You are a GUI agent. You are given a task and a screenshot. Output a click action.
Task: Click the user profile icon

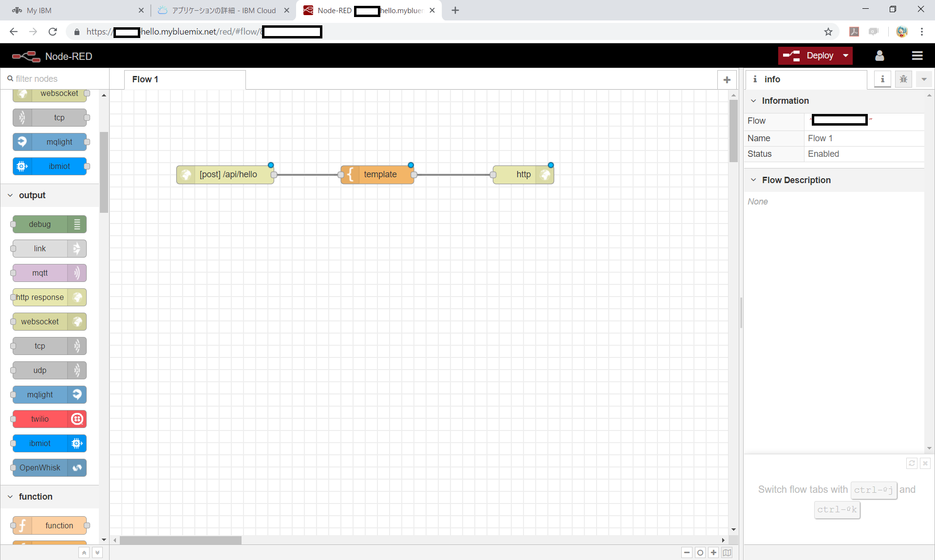[879, 56]
